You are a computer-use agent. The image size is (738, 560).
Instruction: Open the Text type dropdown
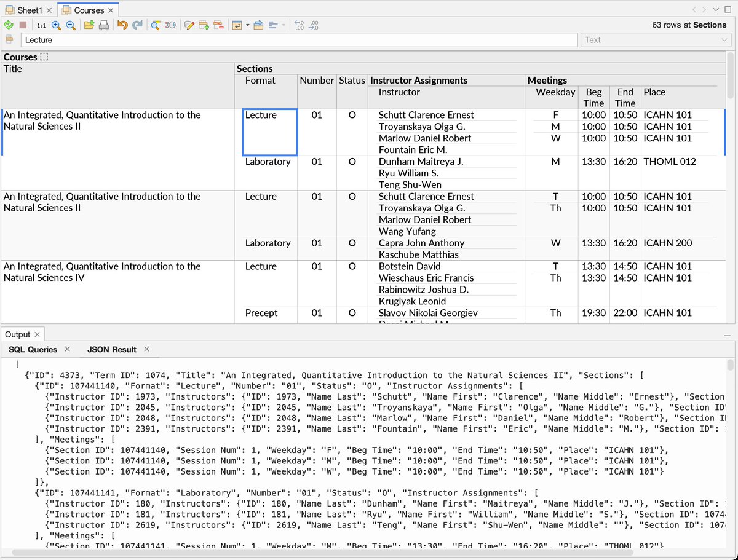(656, 40)
